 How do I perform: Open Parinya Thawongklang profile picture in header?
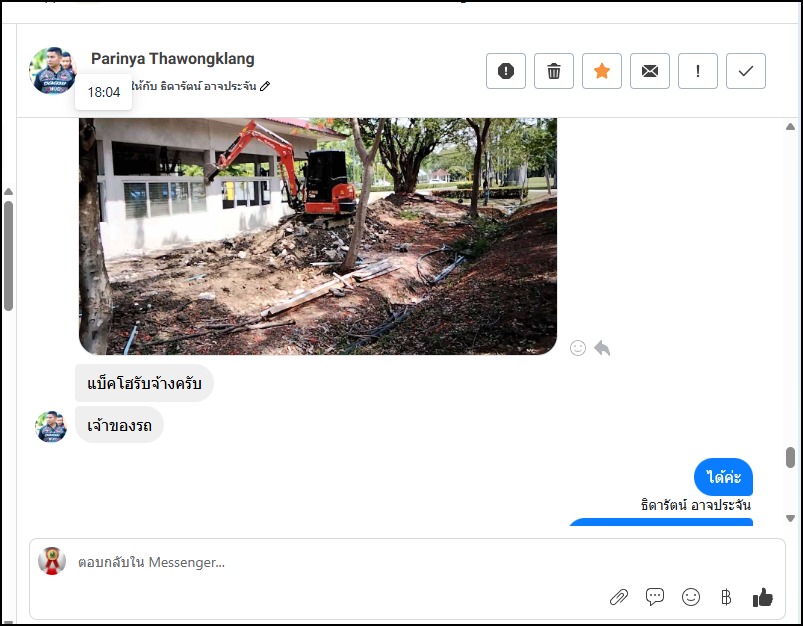[x=53, y=71]
